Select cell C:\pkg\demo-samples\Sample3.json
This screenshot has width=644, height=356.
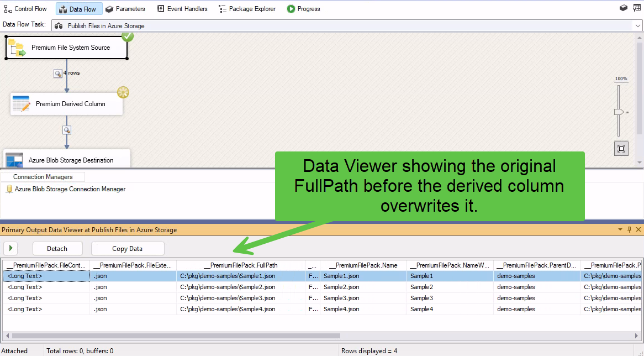[241, 298]
